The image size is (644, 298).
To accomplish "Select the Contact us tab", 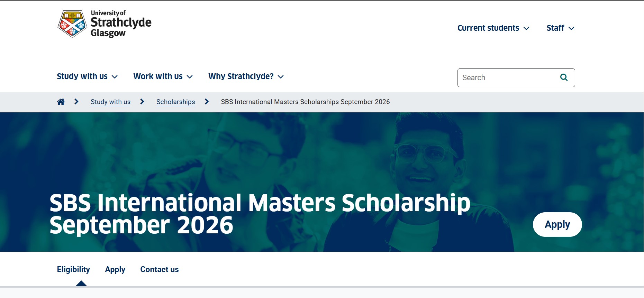I will (159, 269).
